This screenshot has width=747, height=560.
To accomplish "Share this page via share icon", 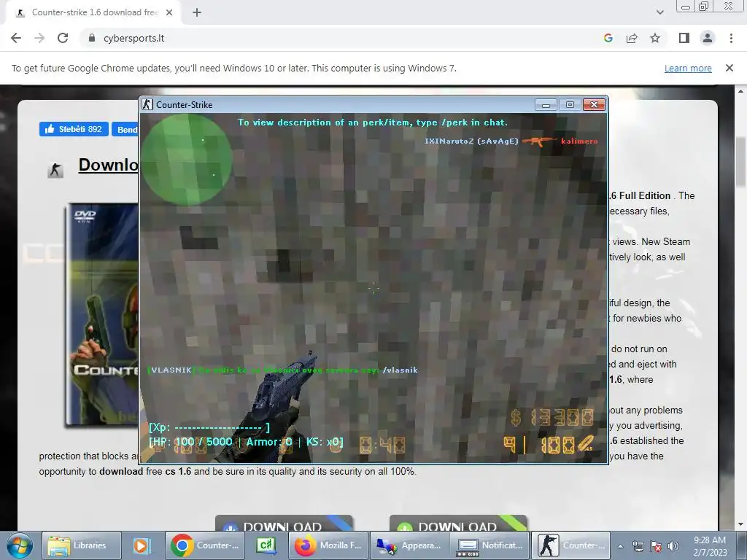I will 632,38.
